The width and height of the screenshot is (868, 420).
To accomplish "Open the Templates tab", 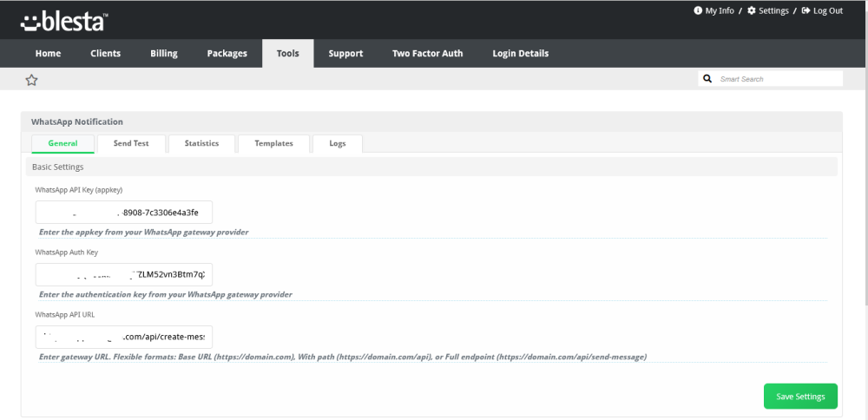I will 273,143.
